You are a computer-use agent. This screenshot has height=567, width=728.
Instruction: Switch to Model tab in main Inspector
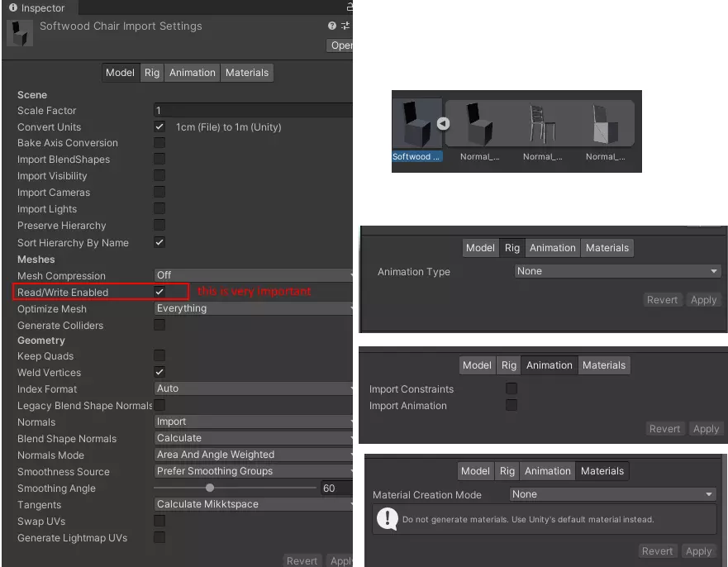(121, 73)
